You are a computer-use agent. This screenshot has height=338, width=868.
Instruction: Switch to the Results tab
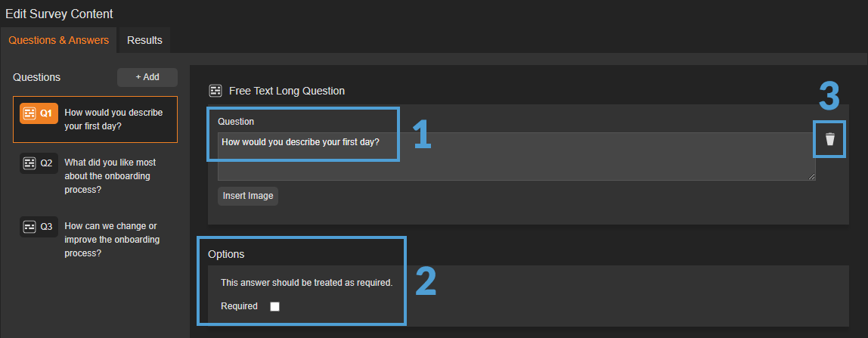(x=144, y=40)
